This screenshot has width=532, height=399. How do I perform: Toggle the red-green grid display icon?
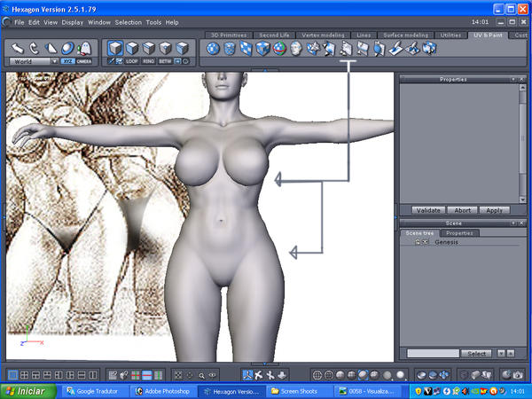click(136, 375)
